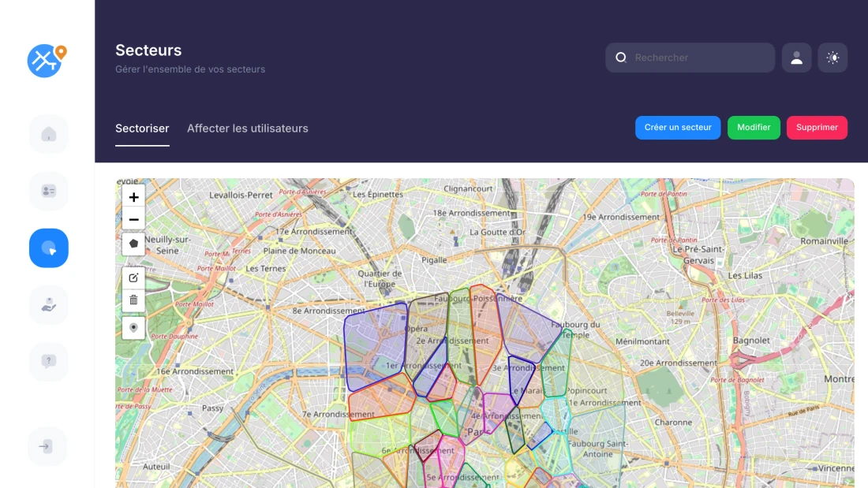Click the green Modifier button
Image resolution: width=868 pixels, height=488 pixels.
pyautogui.click(x=754, y=127)
